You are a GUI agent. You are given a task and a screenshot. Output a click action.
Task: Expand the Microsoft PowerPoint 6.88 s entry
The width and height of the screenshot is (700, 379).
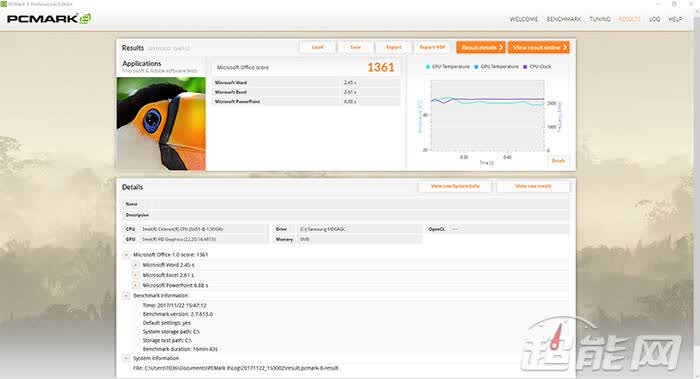(136, 285)
